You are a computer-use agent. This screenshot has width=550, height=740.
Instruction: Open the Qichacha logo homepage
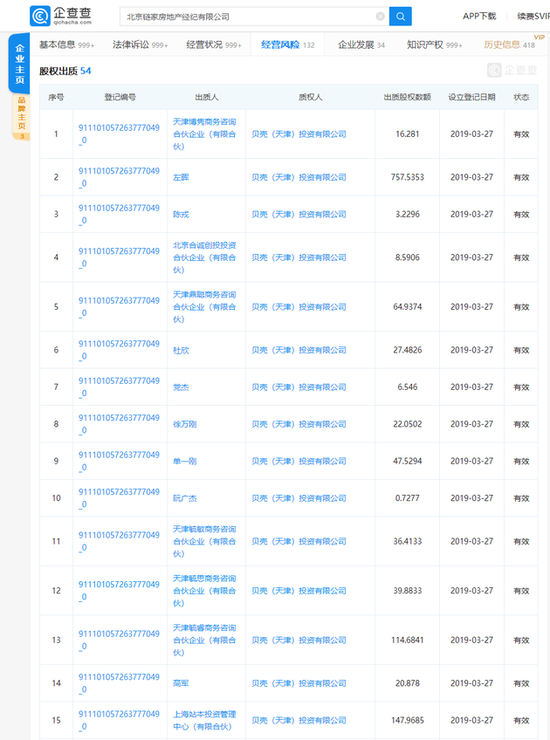click(61, 16)
